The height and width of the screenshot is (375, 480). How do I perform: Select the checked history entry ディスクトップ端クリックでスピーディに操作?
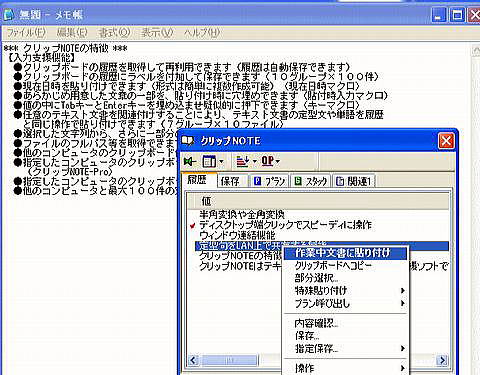(x=285, y=225)
